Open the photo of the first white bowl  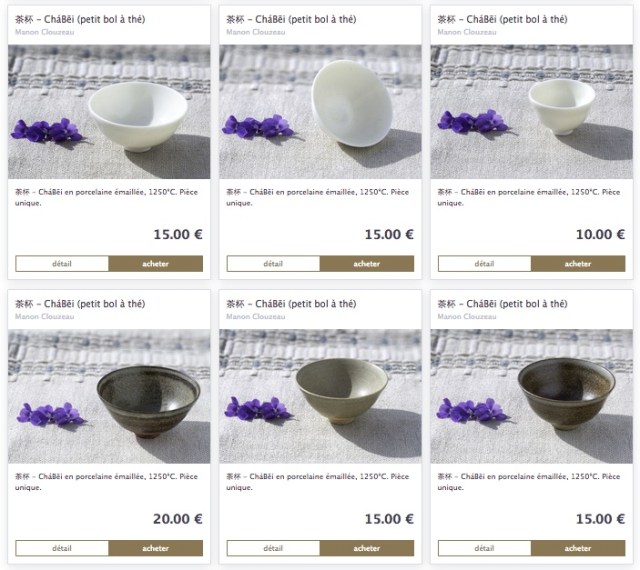coord(109,112)
